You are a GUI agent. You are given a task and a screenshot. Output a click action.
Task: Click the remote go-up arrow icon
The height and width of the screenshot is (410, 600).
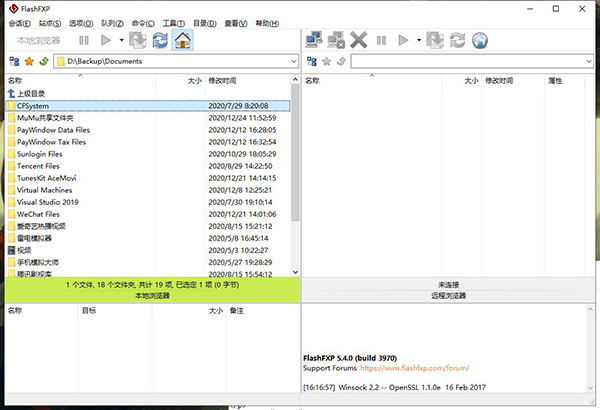point(341,61)
